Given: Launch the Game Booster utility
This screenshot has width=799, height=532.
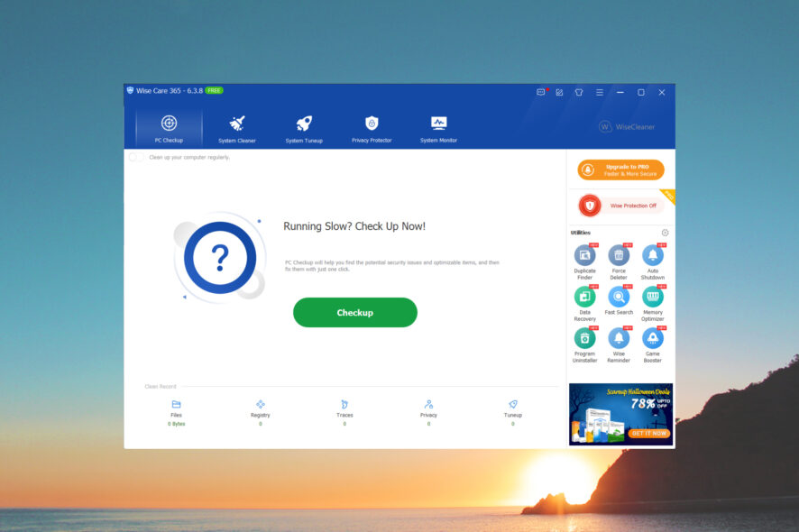Looking at the screenshot, I should [653, 345].
